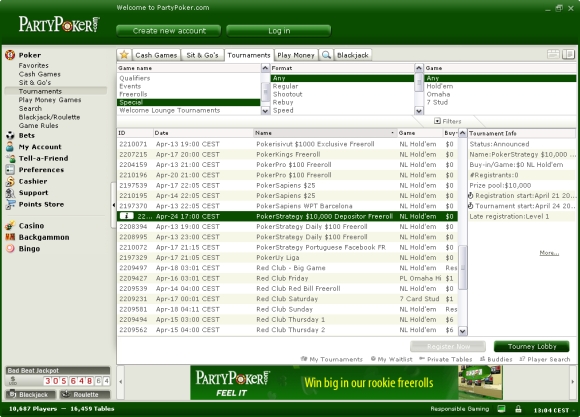580x417 pixels.
Task: Switch to compact list view icon
Action: (553, 54)
